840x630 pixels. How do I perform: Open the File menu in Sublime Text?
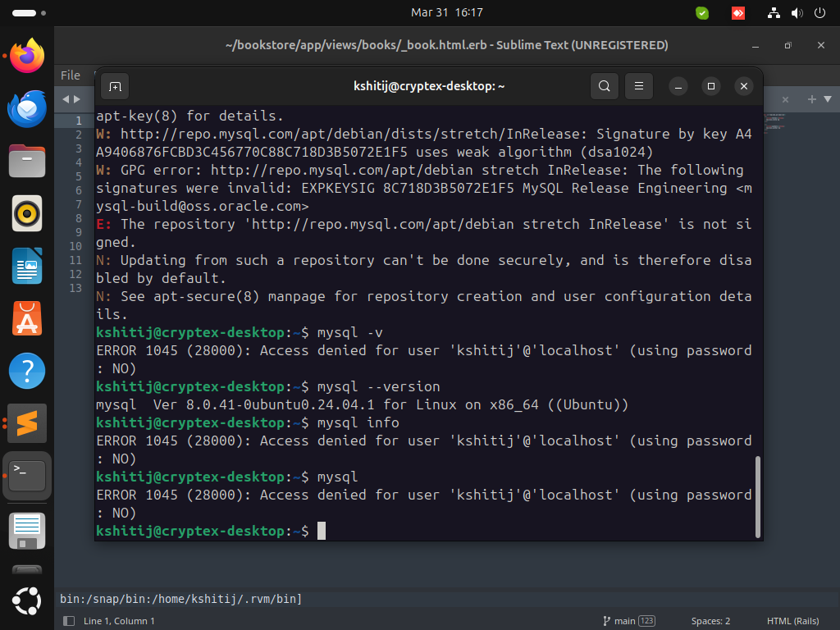click(x=71, y=75)
